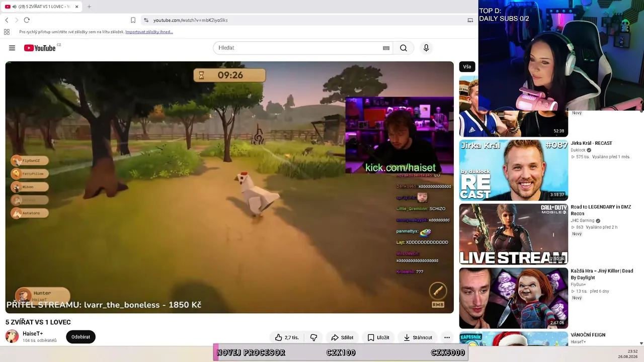
Task: Close the 5 ZVÍŘAT VS 1 LOVEC tab
Action: pos(76,7)
